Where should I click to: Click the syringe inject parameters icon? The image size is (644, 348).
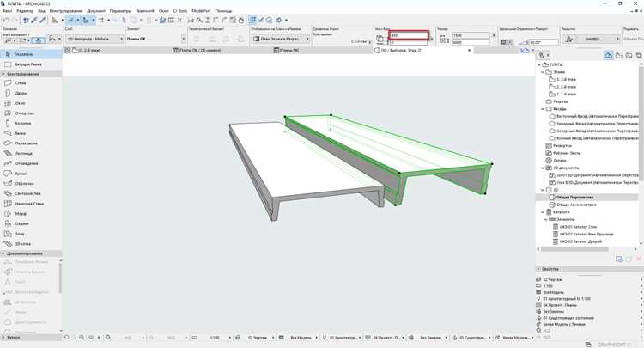tap(42, 20)
